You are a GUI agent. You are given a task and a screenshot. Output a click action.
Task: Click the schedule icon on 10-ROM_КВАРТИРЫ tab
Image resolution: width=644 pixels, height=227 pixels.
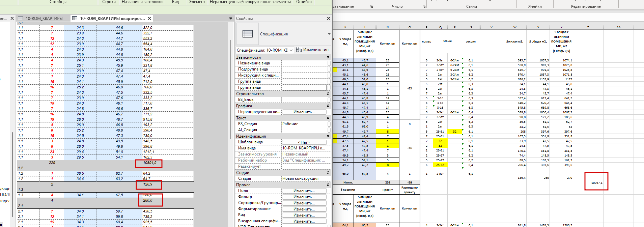pos(21,18)
